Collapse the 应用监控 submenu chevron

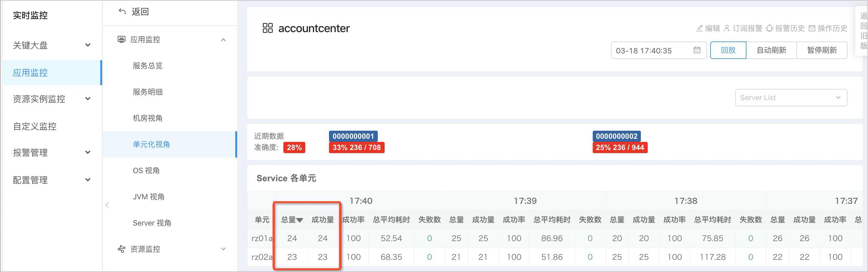pyautogui.click(x=223, y=40)
